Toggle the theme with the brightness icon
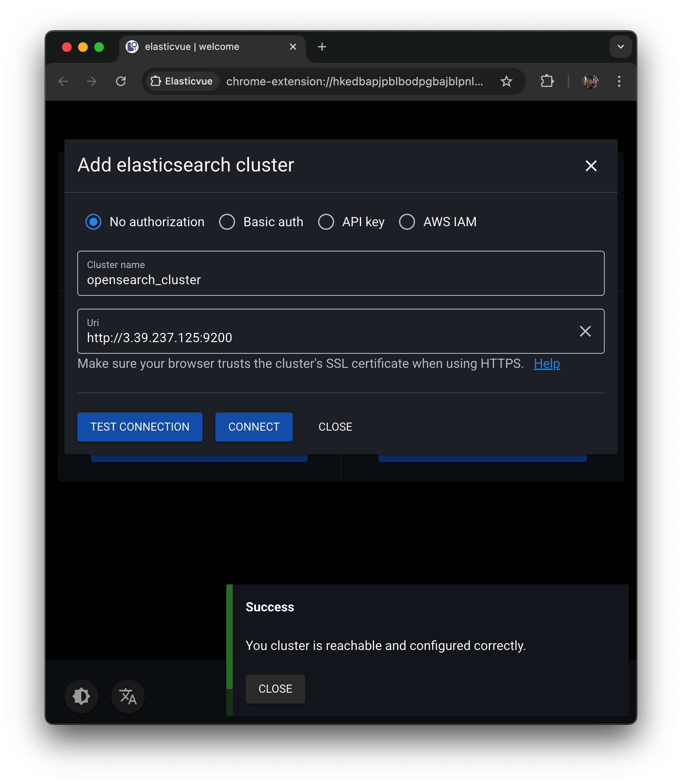The width and height of the screenshot is (682, 784). click(x=81, y=696)
